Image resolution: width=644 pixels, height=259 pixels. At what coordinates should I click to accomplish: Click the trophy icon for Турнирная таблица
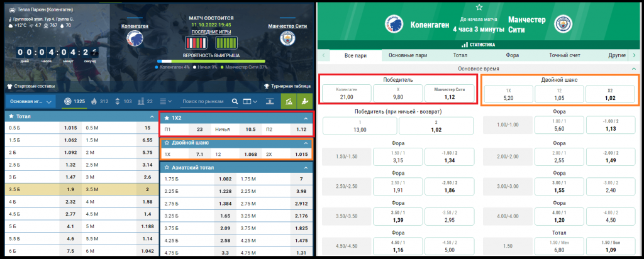(265, 86)
